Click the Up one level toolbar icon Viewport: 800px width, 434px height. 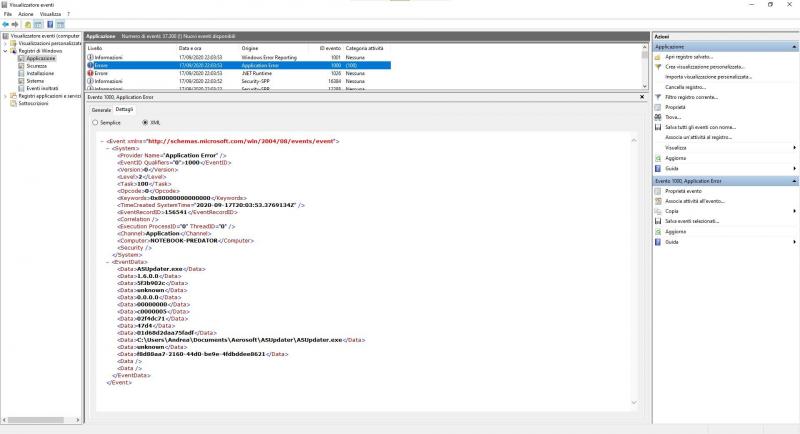[28, 24]
